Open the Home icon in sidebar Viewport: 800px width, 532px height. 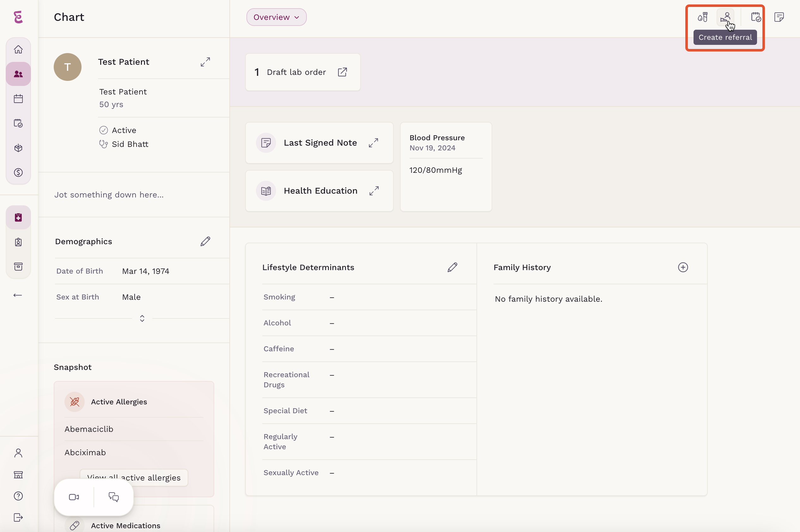pos(18,50)
